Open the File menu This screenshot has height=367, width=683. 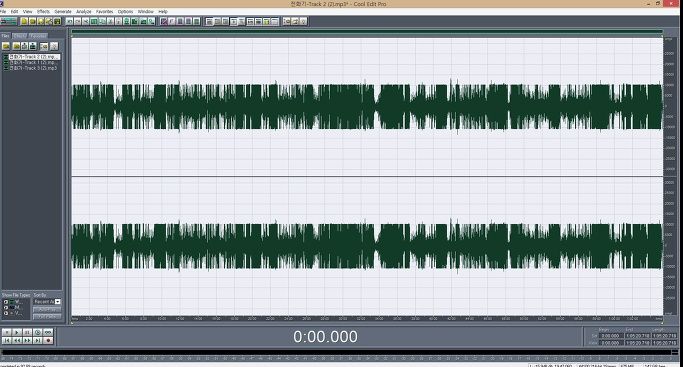[x=3, y=11]
